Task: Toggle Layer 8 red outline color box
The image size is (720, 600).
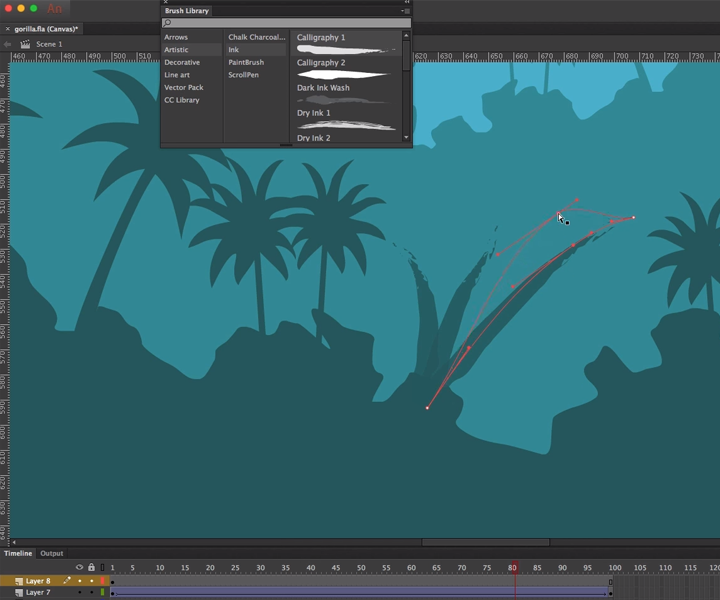Action: (x=102, y=581)
